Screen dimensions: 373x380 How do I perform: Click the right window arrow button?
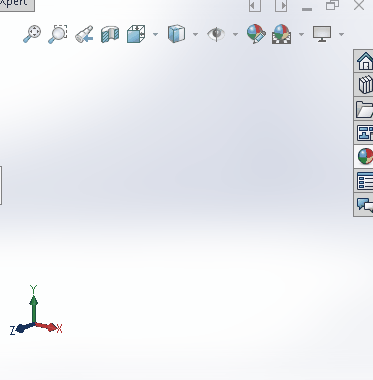(281, 6)
